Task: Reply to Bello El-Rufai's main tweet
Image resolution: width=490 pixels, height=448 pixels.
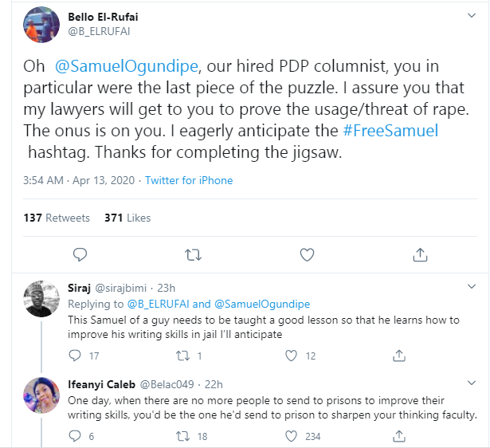Action: (x=80, y=255)
